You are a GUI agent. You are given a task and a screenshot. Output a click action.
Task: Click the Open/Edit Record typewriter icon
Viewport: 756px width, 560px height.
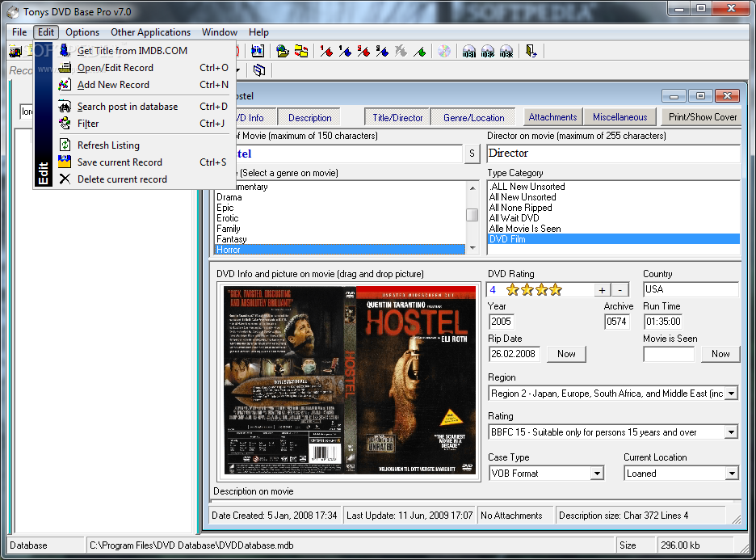tap(65, 68)
